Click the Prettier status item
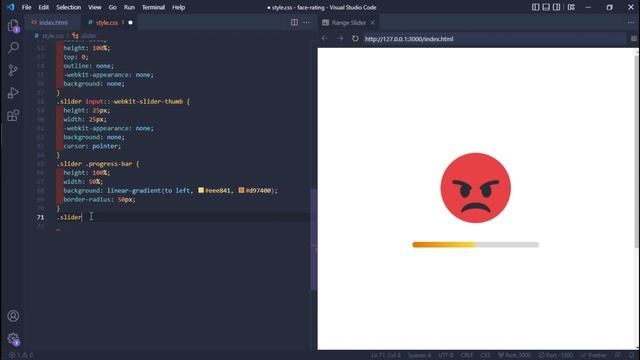Image resolution: width=640 pixels, height=360 pixels. tap(594, 355)
